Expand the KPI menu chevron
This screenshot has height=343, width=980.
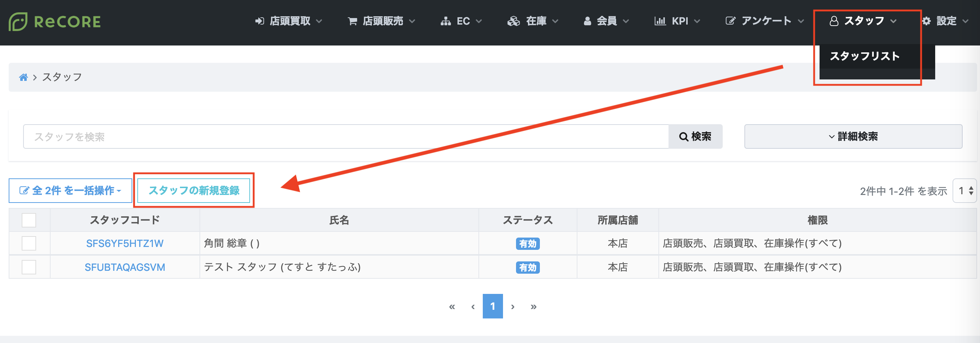[x=697, y=21]
